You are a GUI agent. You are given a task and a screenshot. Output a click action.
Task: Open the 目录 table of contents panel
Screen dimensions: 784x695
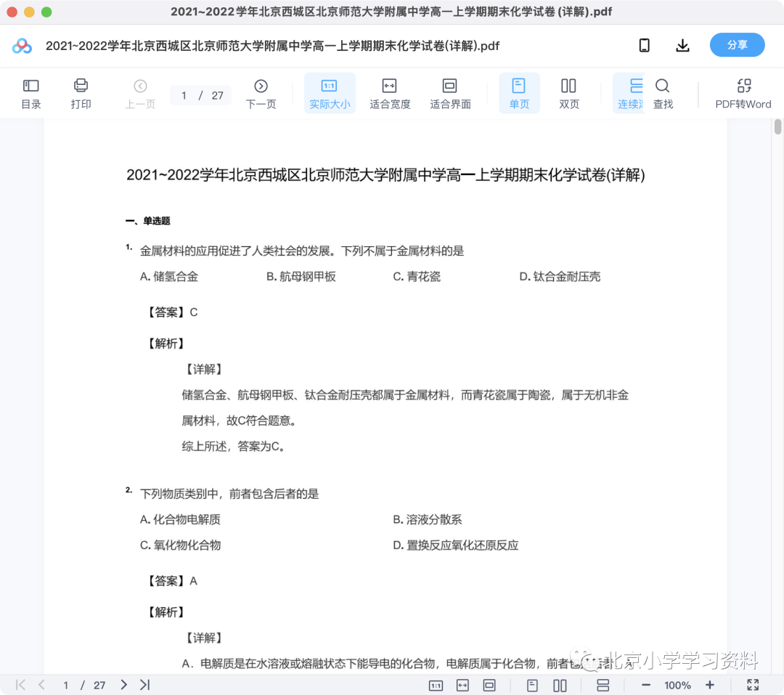[x=31, y=94]
